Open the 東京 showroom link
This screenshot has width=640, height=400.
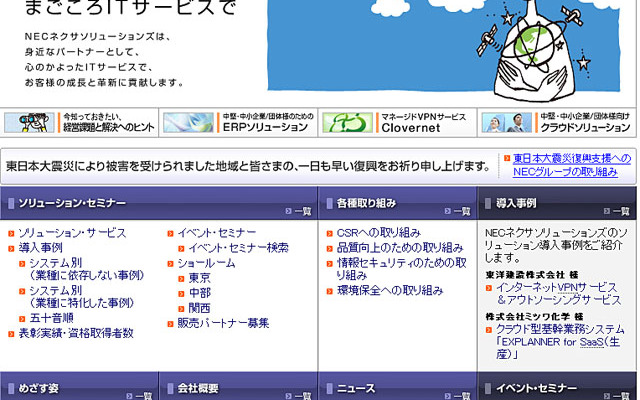[x=199, y=278]
